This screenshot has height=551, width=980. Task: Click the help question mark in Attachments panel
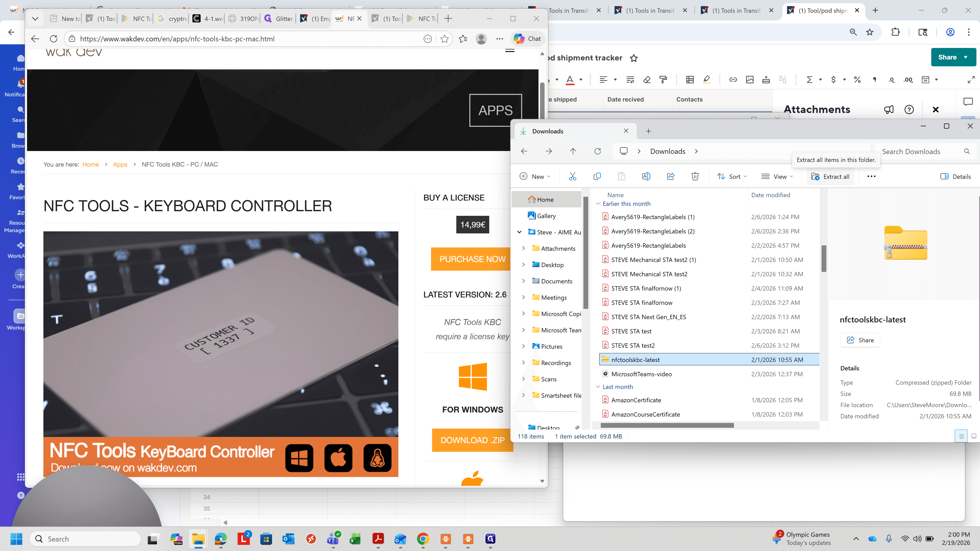(x=909, y=109)
